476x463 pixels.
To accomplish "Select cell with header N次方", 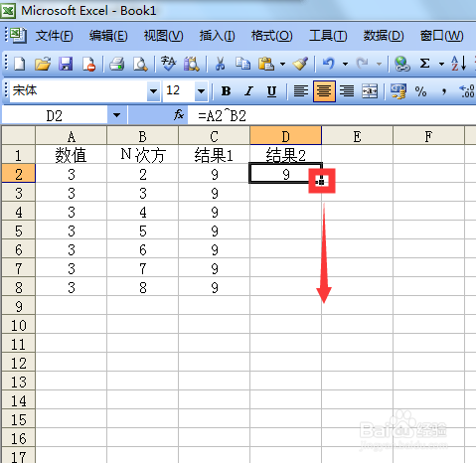I will click(142, 155).
